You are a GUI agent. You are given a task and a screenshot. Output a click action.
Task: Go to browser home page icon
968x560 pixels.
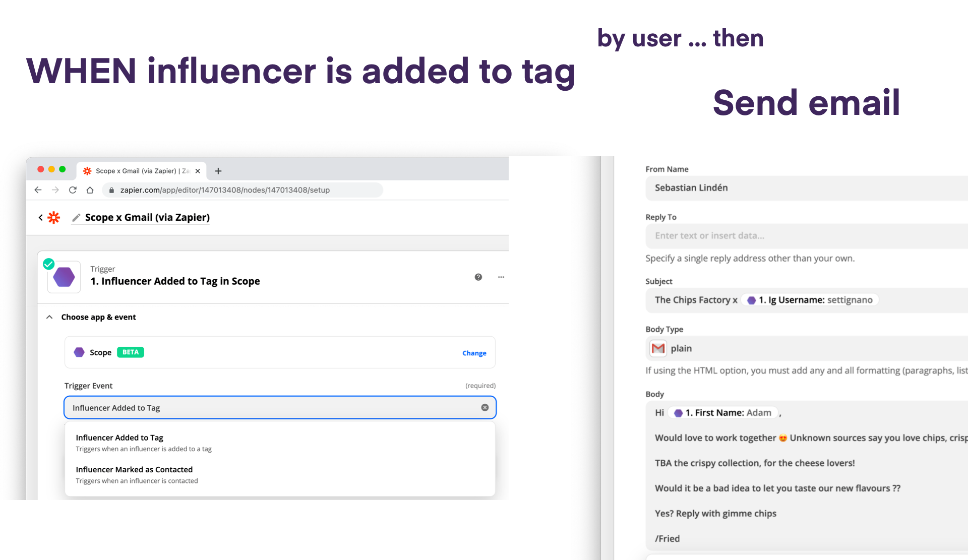[90, 190]
